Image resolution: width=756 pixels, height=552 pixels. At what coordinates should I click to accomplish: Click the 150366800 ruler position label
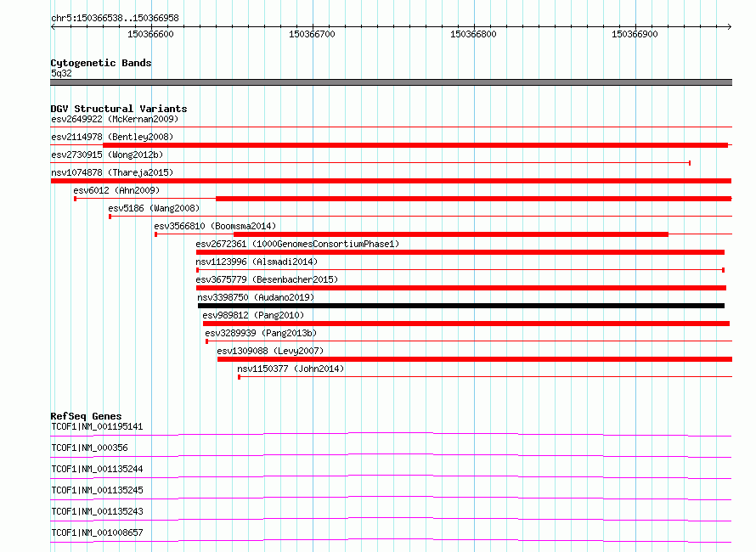point(473,34)
